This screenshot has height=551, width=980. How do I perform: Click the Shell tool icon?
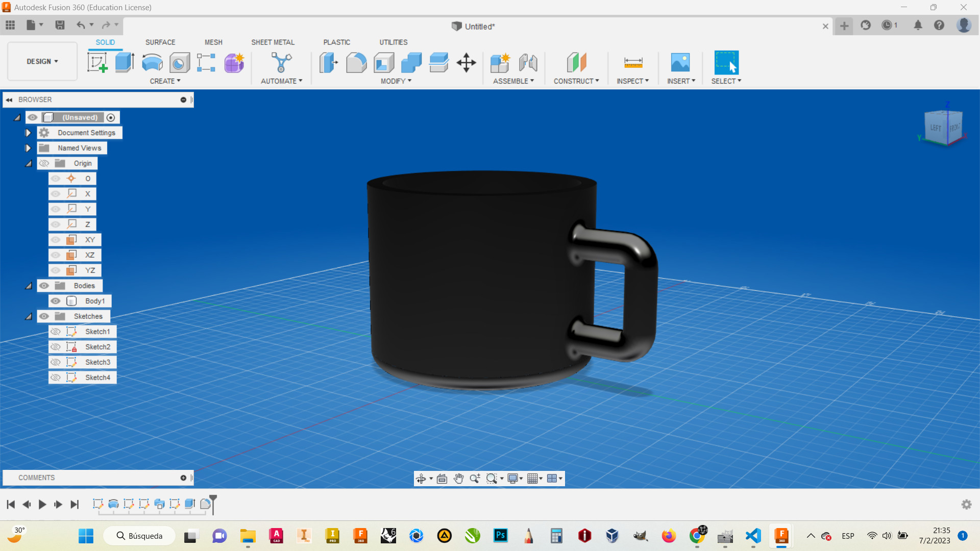[384, 63]
